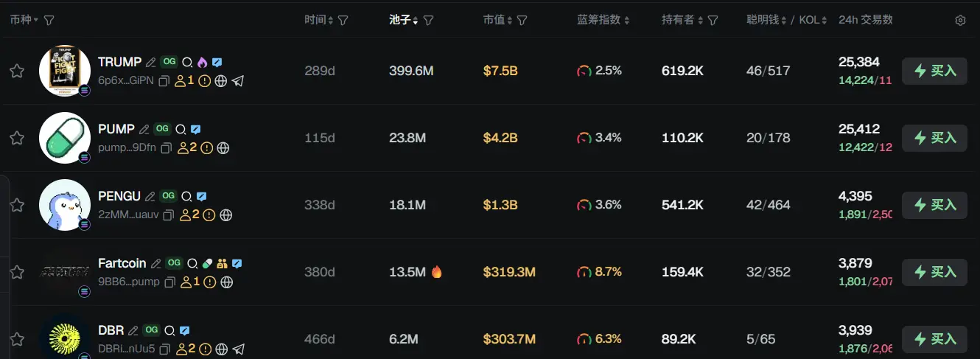Expand the 币种 dropdown arrow

(35, 21)
